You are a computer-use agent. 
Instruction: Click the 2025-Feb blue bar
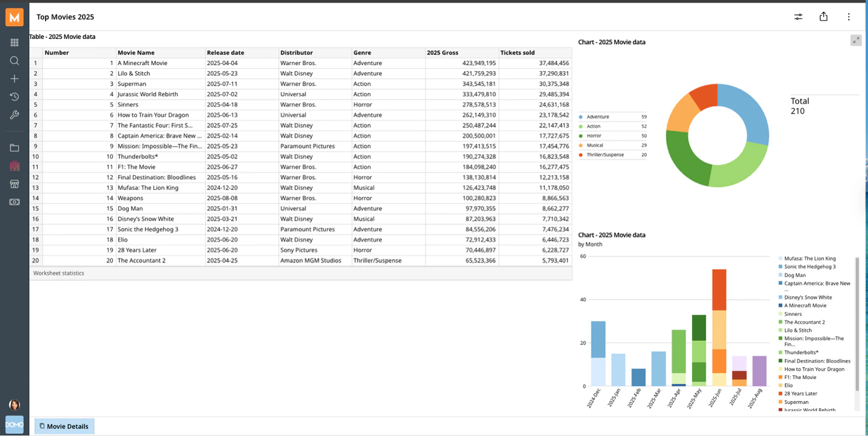(639, 377)
